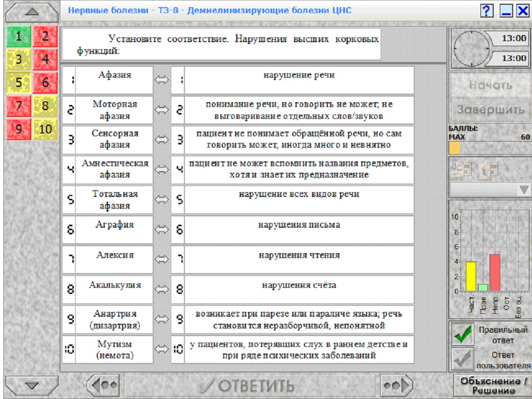Go to next question arrow button
The image size is (532, 399).
[x=396, y=385]
